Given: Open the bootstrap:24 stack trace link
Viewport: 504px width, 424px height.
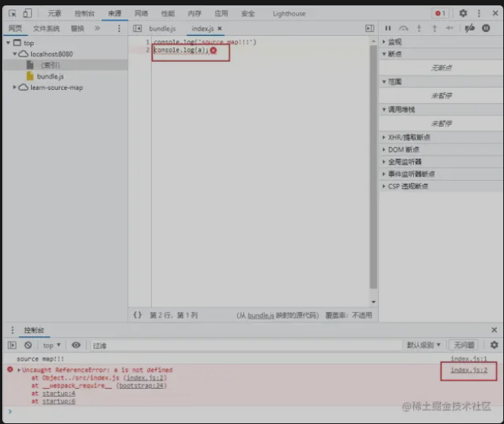Looking at the screenshot, I should [141, 385].
